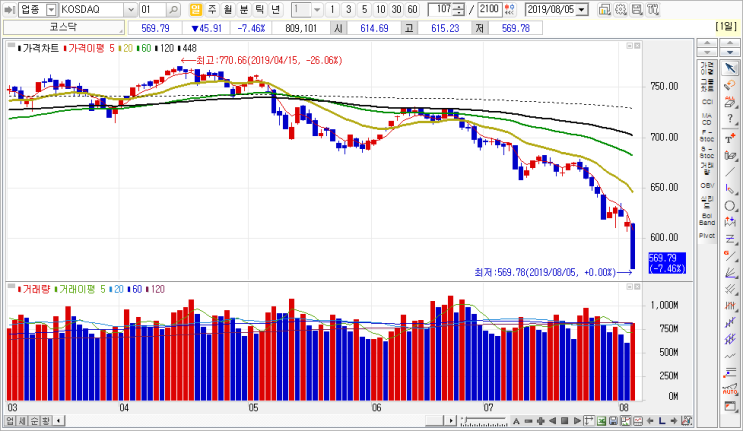The width and height of the screenshot is (743, 431).
Task: Select the 일 daily period toggle
Action: click(196, 9)
